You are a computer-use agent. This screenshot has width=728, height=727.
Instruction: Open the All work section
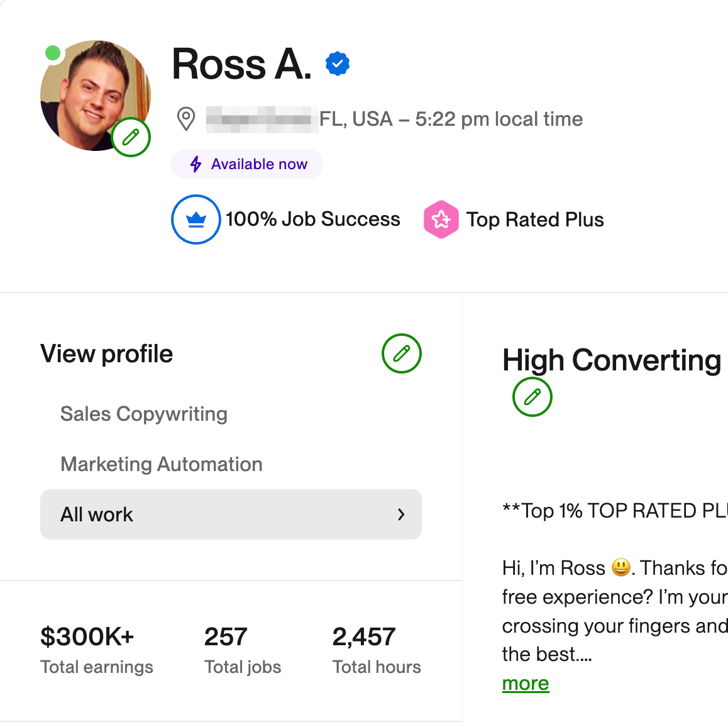pos(231,514)
